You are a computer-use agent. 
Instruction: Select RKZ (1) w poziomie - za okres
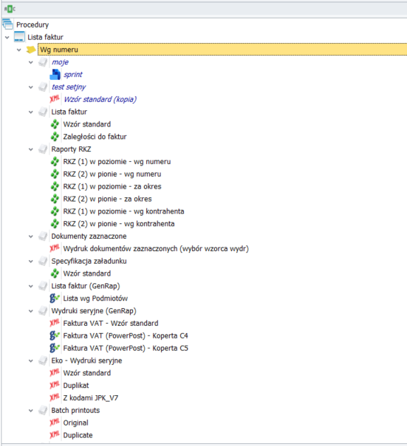(112, 186)
